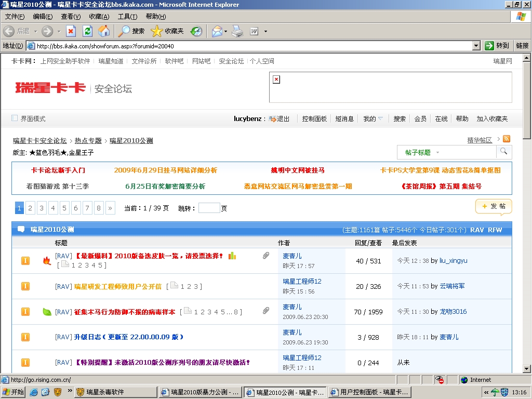Toggle the 界面模式 checkbox
Screen dimensions: 532x399
[x=15, y=118]
